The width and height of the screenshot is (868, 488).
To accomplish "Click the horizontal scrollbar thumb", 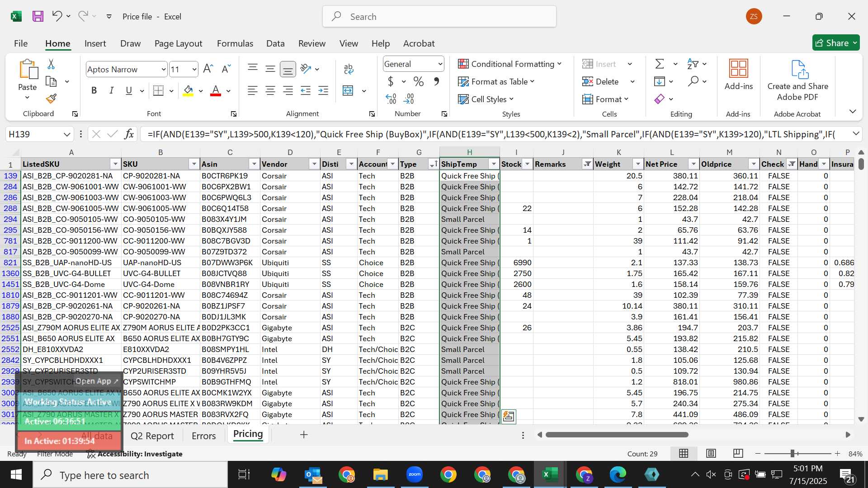I will 617,435.
